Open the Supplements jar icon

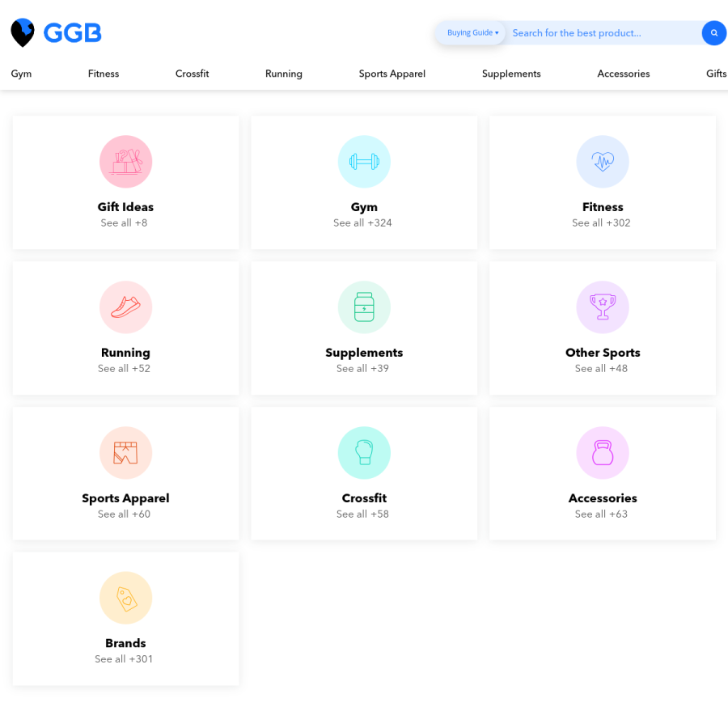[x=364, y=307]
